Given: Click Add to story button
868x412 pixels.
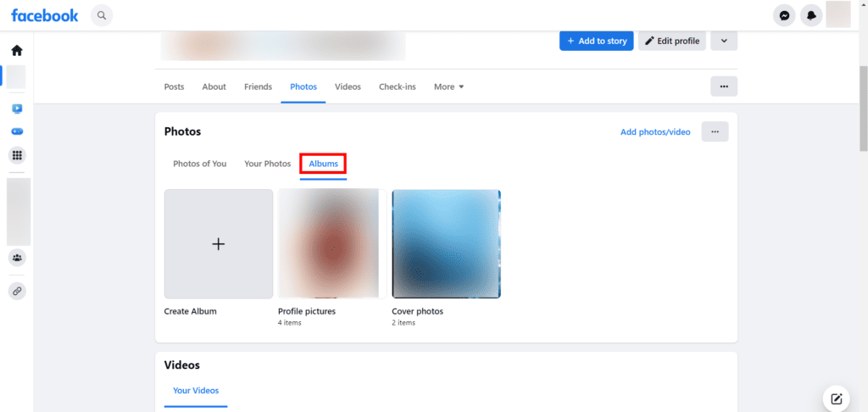Looking at the screenshot, I should click(x=597, y=41).
